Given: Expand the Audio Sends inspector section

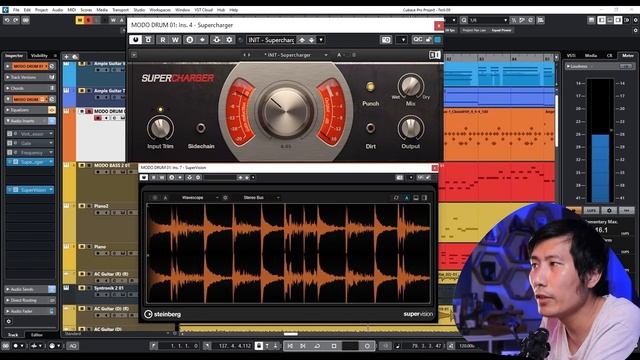Looking at the screenshot, I should (29, 289).
